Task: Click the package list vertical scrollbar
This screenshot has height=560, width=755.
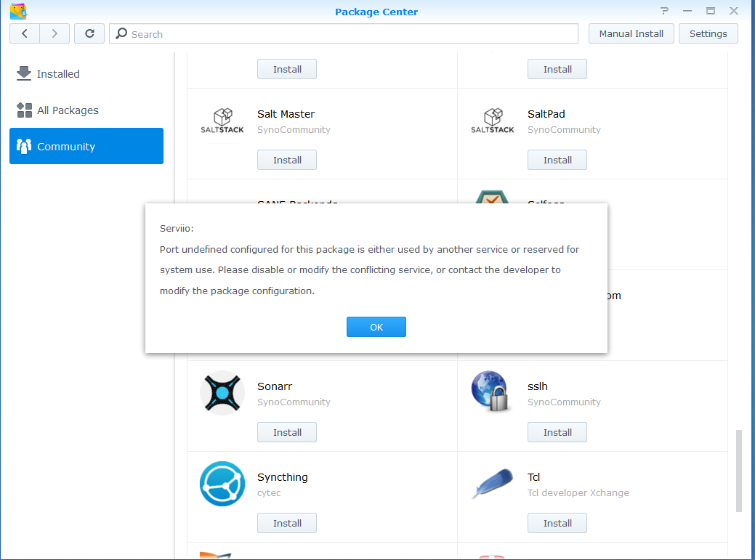Action: [739, 470]
